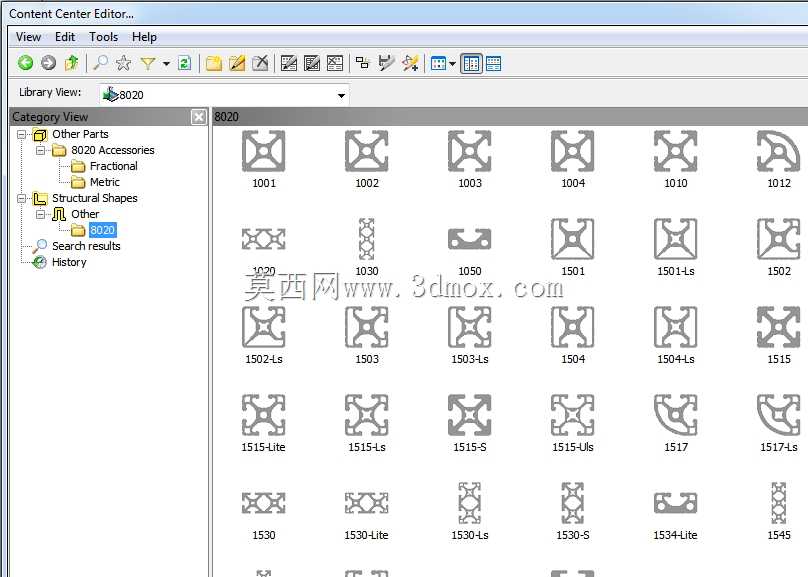Viewport: 808px width, 577px height.
Task: Click the sparkle plus wand icon
Action: (410, 63)
